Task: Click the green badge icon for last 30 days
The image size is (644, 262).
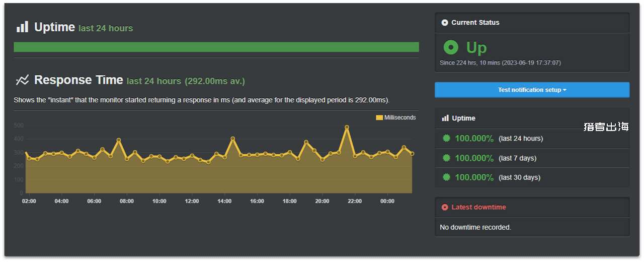Action: coord(446,177)
